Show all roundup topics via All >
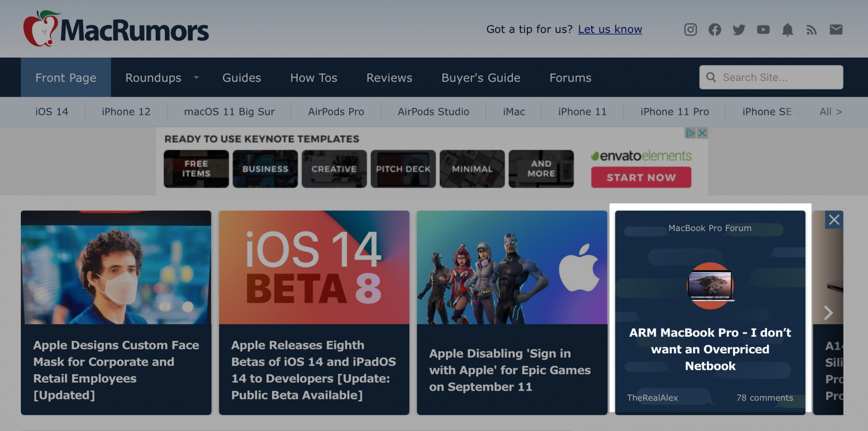This screenshot has height=431, width=868. [831, 112]
